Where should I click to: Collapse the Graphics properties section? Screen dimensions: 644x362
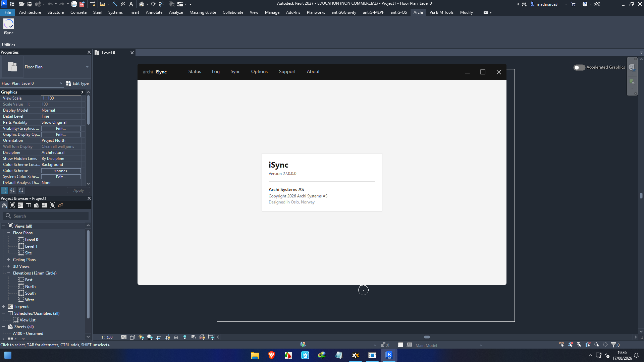pos(82,92)
